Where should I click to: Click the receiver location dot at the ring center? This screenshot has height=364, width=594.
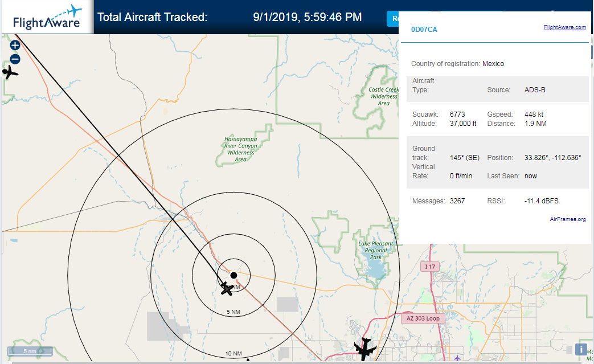coord(233,275)
